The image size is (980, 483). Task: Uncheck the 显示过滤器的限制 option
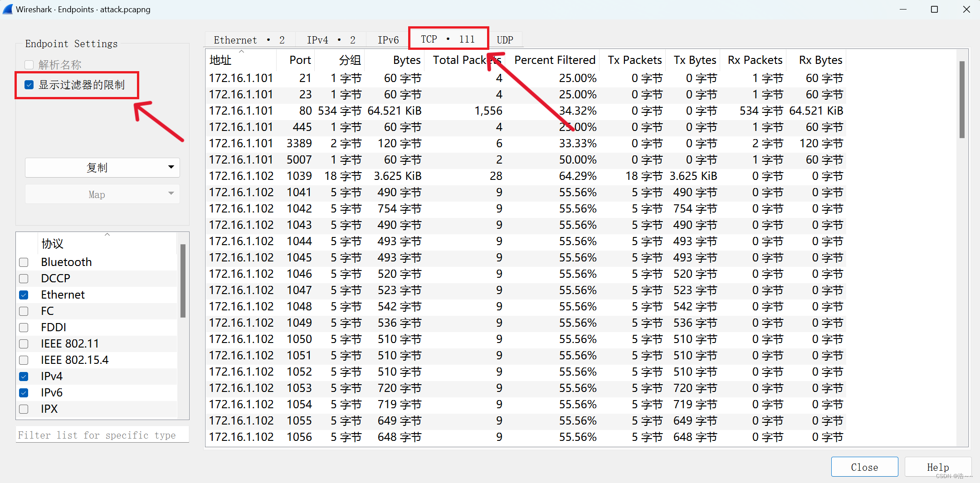[29, 84]
